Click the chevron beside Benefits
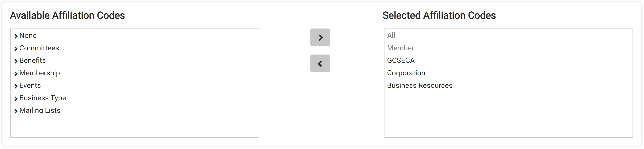Viewport: 644px width, 149px height. point(16,61)
